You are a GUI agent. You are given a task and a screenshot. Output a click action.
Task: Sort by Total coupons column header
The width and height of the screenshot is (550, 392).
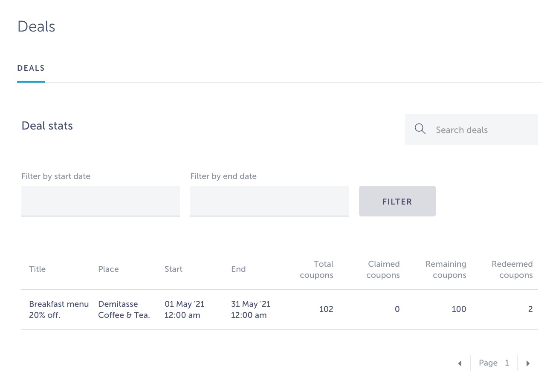[316, 269]
